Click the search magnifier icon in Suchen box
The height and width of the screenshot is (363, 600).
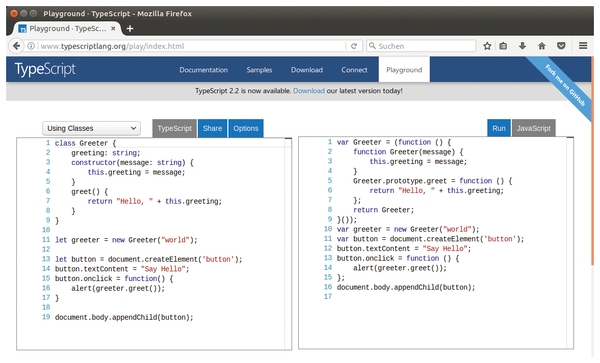(372, 46)
